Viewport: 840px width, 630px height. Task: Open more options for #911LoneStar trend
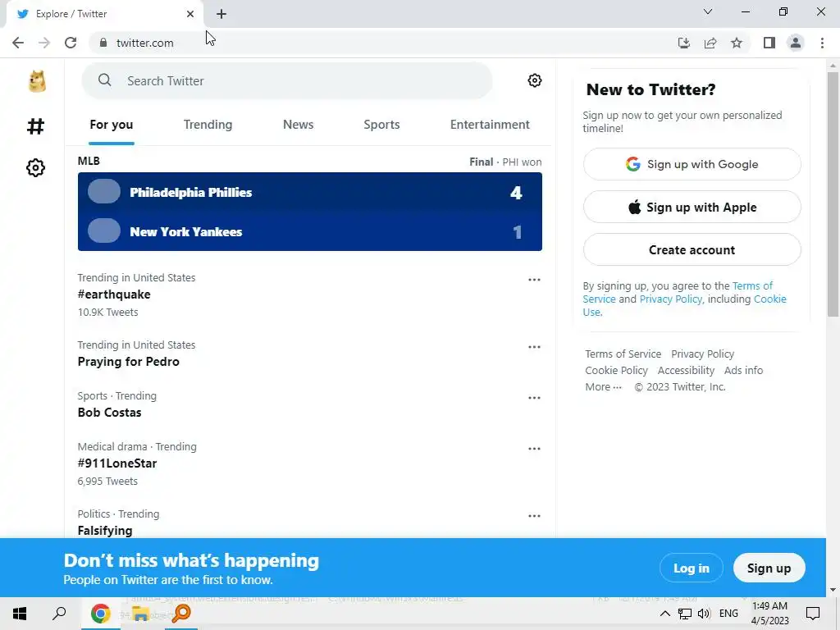click(x=534, y=449)
